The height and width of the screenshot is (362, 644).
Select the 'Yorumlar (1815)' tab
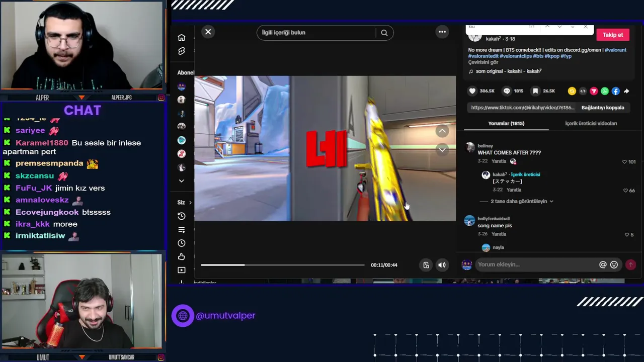tap(506, 123)
